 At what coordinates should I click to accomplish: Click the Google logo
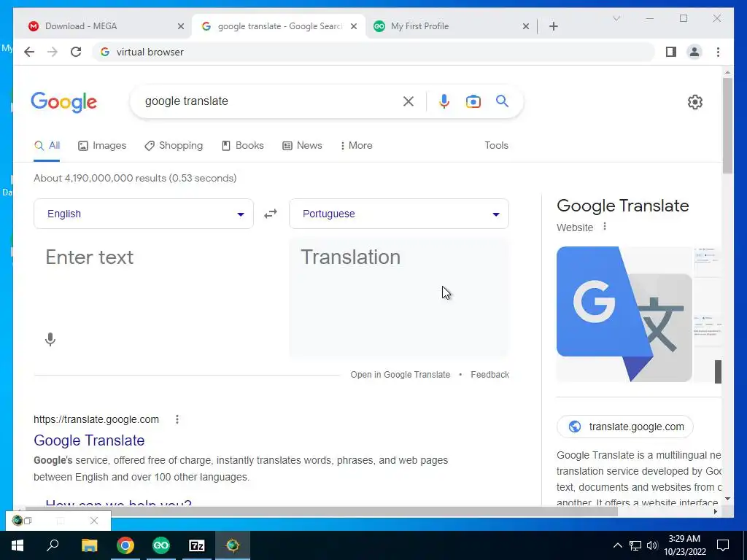[64, 102]
